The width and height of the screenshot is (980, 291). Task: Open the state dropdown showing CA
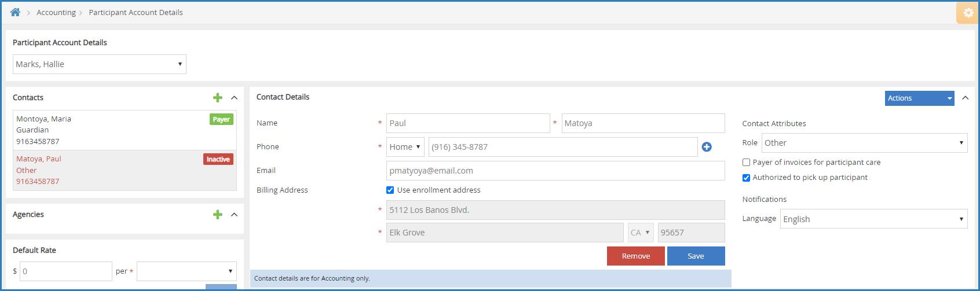point(641,233)
